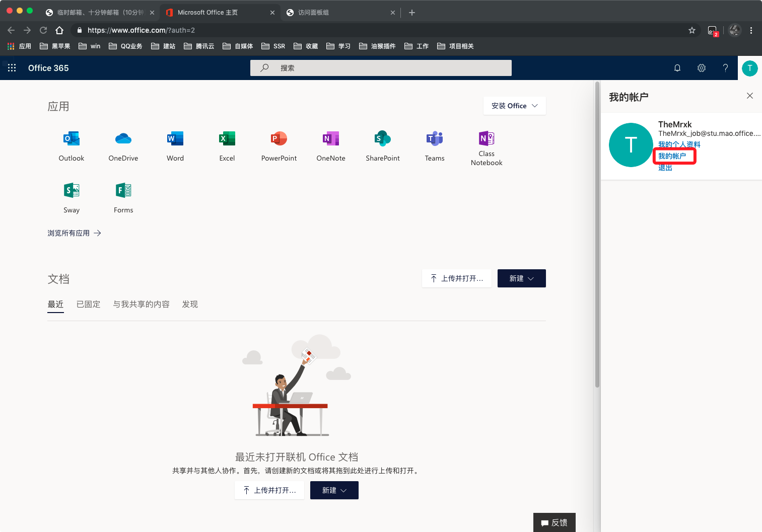762x532 pixels.
Task: Expand the 新建 dropdown in the 文档 header
Action: (x=522, y=278)
